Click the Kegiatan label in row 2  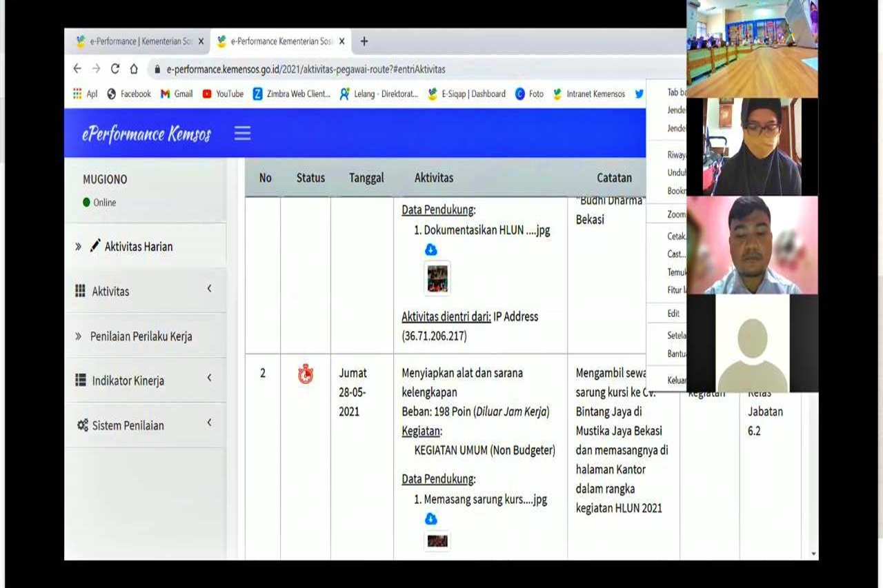pos(421,431)
